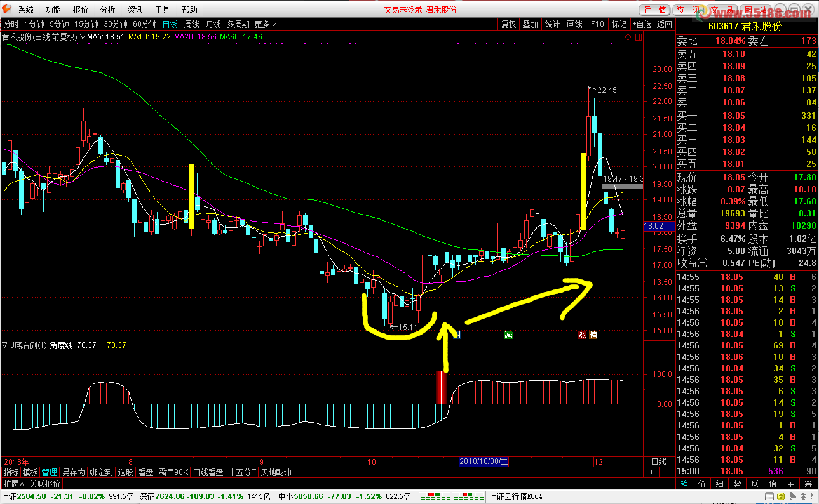Click the 涨 marker on the chart
The image size is (819, 504).
pyautogui.click(x=582, y=335)
